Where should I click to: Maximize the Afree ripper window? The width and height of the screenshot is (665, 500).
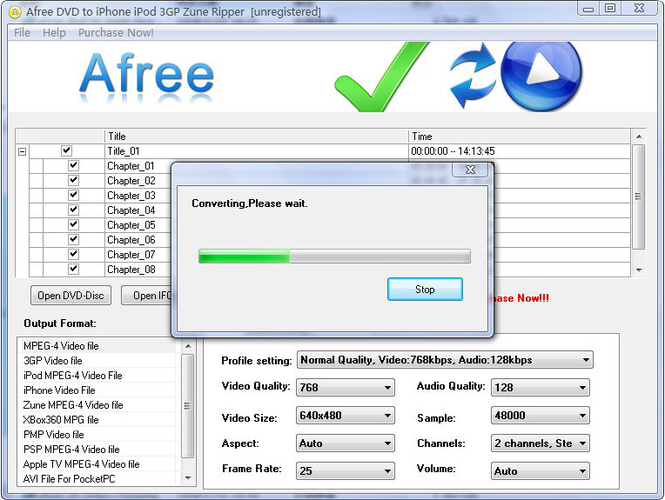[610, 8]
